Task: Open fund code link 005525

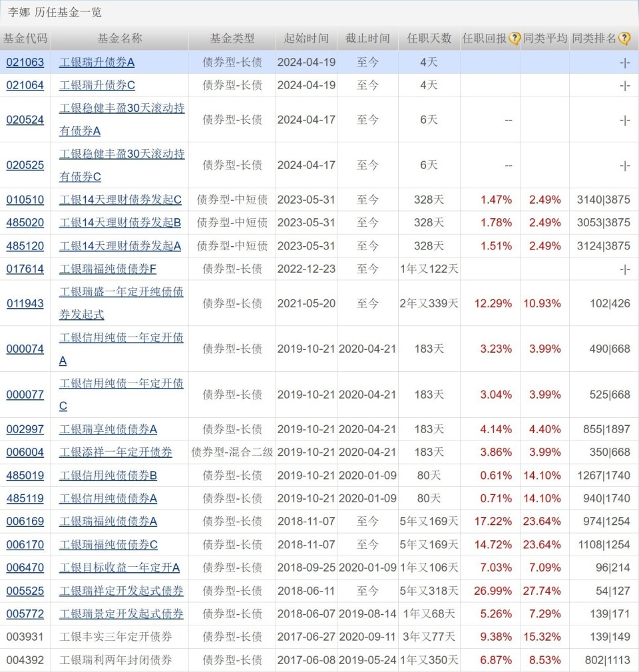Action: [25, 591]
